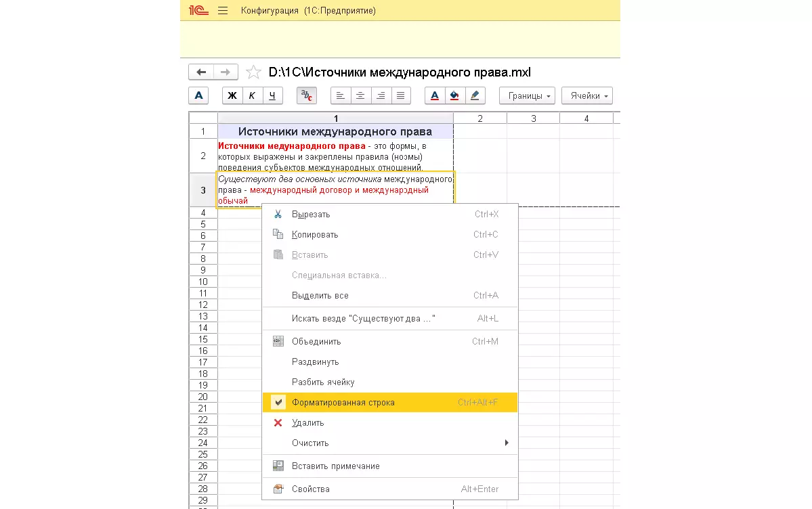Select all cells via the top-left corner box
Image resolution: width=812 pixels, height=509 pixels.
(203, 118)
